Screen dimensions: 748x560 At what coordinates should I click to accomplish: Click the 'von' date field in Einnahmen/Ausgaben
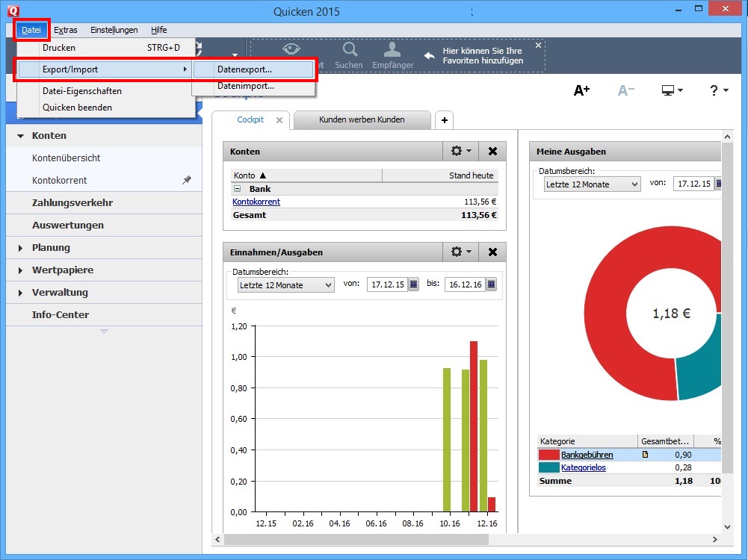pos(386,284)
